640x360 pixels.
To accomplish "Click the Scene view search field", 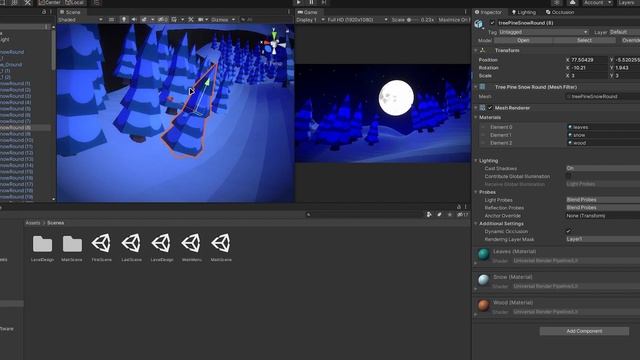I will tap(265, 20).
